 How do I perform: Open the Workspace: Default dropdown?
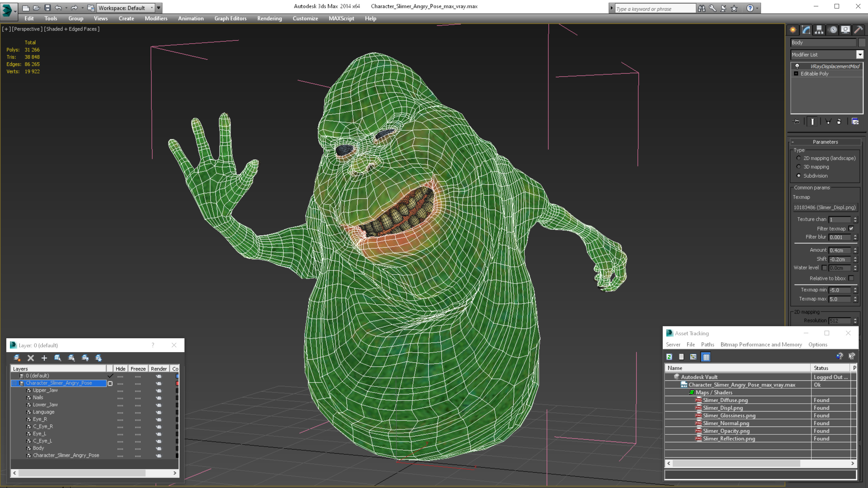point(126,8)
